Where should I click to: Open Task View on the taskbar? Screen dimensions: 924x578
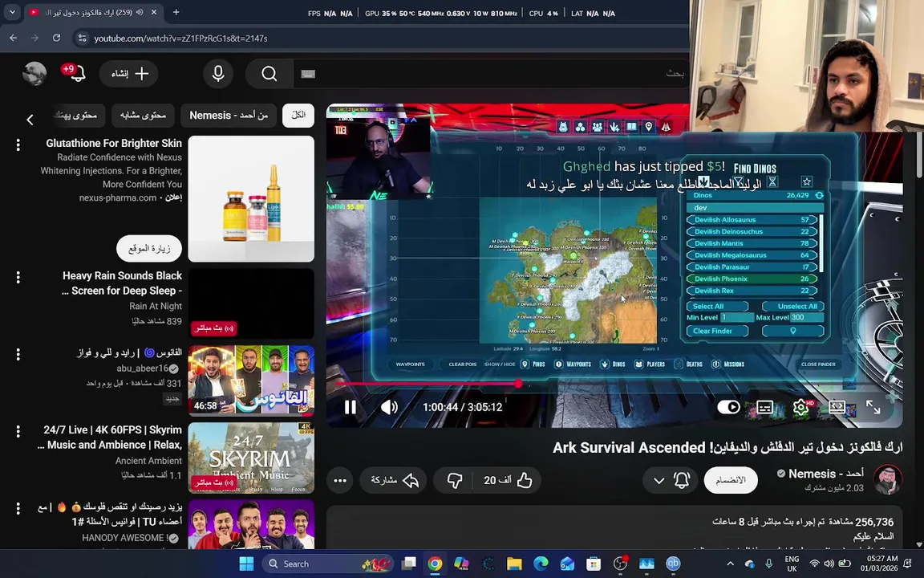click(408, 564)
